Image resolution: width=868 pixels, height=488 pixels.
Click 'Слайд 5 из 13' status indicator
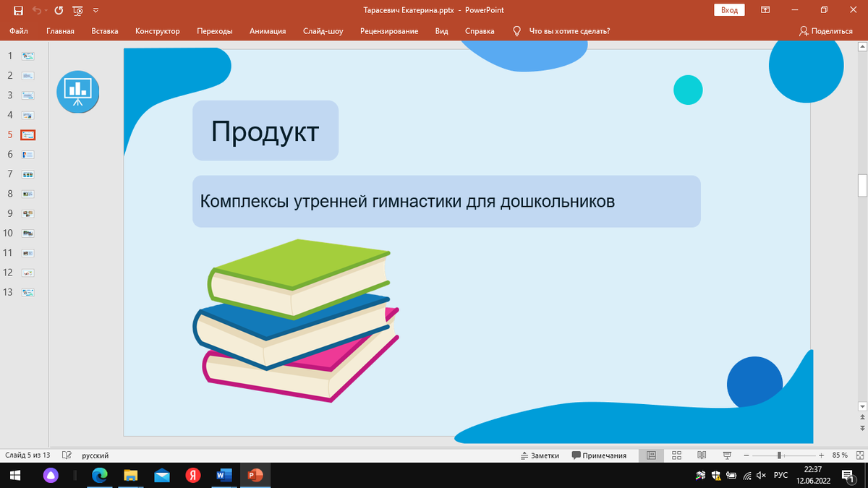click(x=27, y=455)
